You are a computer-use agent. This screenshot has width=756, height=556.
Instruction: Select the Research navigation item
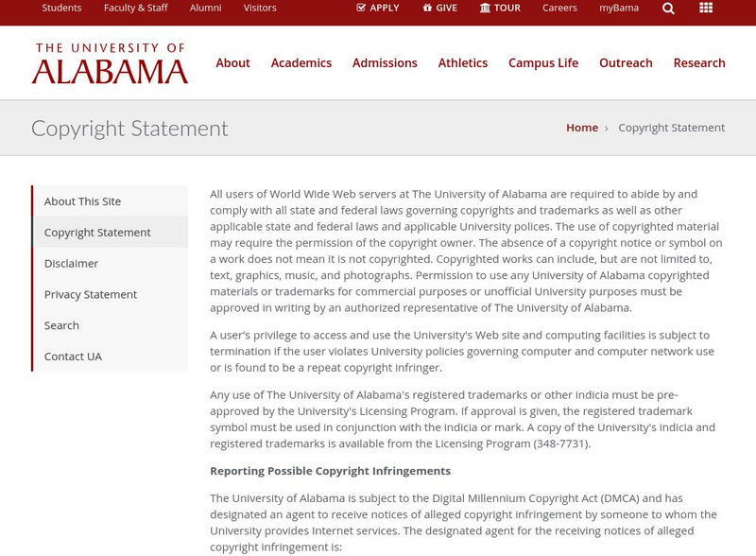coord(699,63)
